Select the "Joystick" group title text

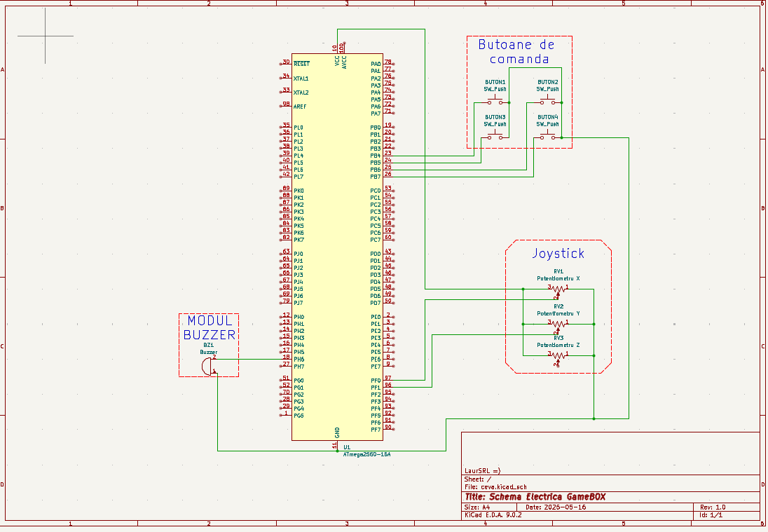pyautogui.click(x=558, y=253)
